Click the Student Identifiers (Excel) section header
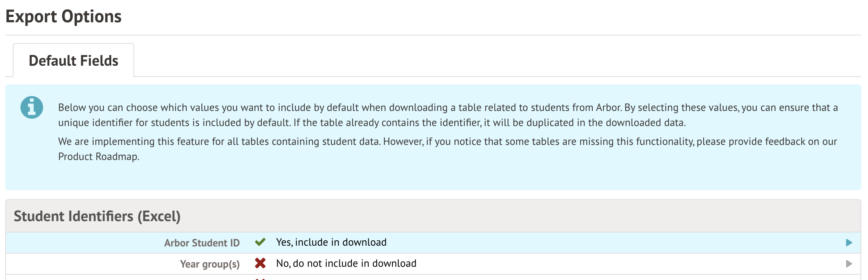 [97, 216]
